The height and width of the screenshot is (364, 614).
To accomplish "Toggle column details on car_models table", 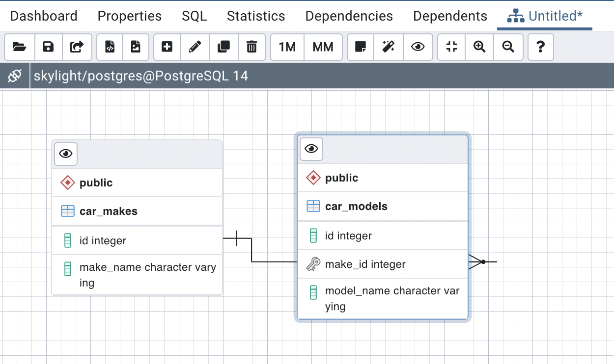I will 311,149.
